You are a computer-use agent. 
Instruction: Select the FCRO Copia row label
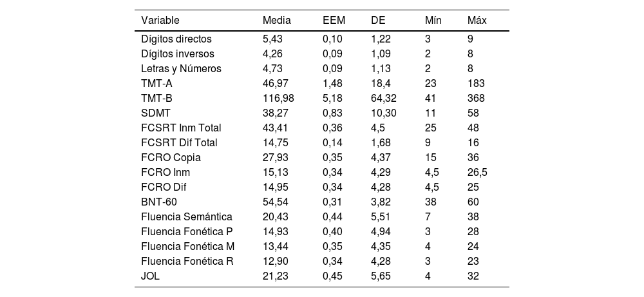[171, 157]
